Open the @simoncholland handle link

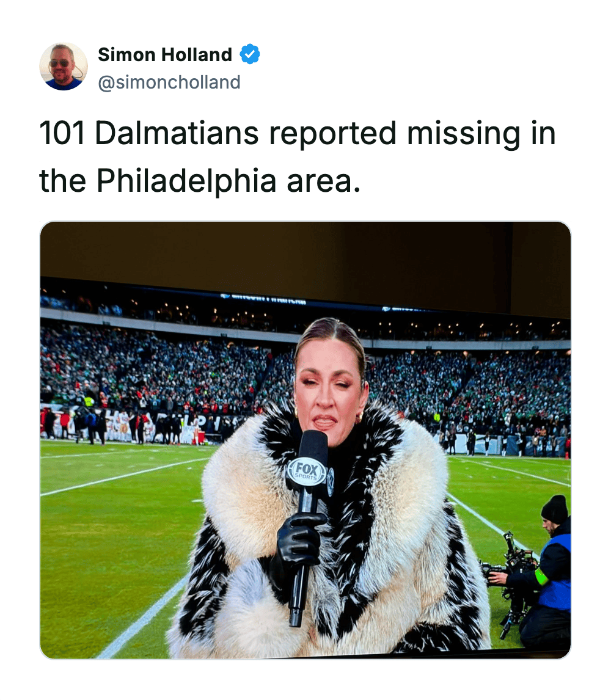[169, 82]
